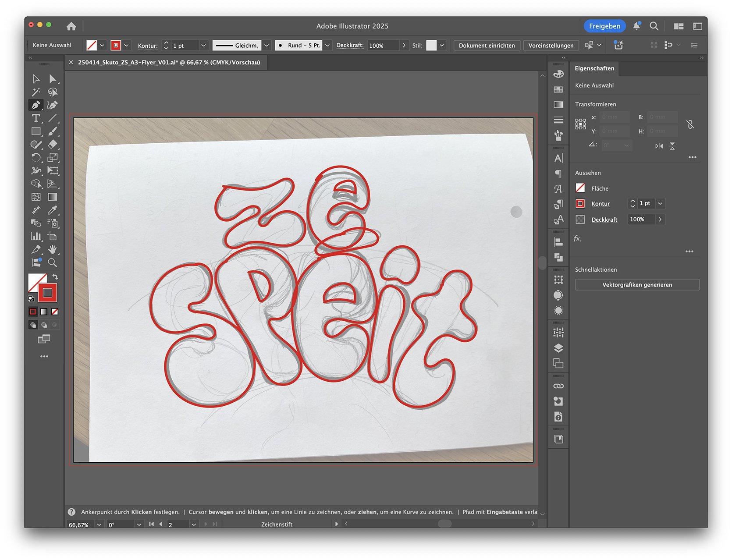This screenshot has width=732, height=560.
Task: Open the Kontur link in Eigenschaften
Action: [601, 204]
